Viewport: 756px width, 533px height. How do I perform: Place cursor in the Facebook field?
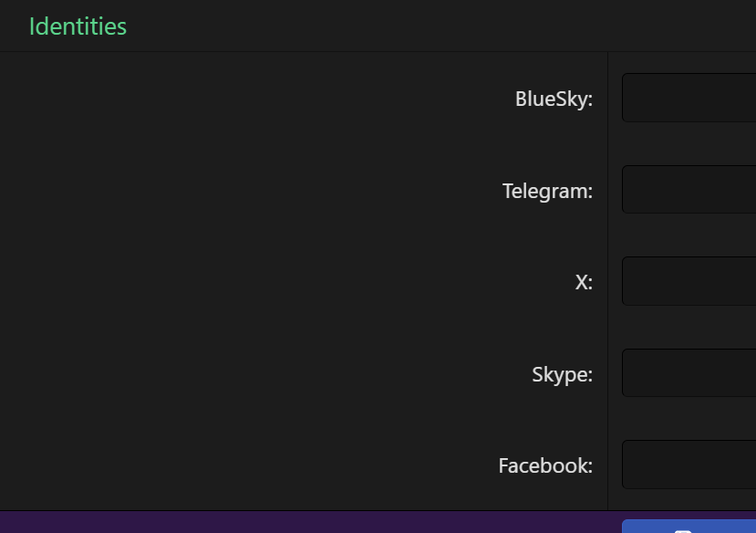tap(689, 465)
